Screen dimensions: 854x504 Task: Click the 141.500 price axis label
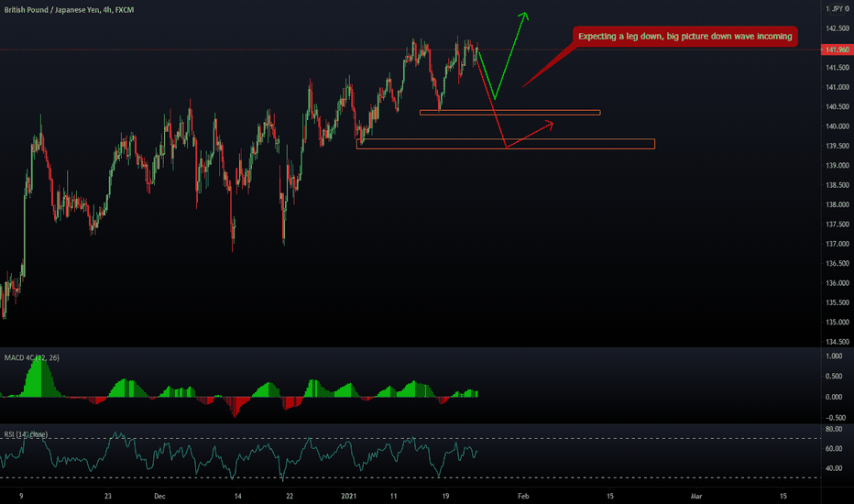click(838, 68)
